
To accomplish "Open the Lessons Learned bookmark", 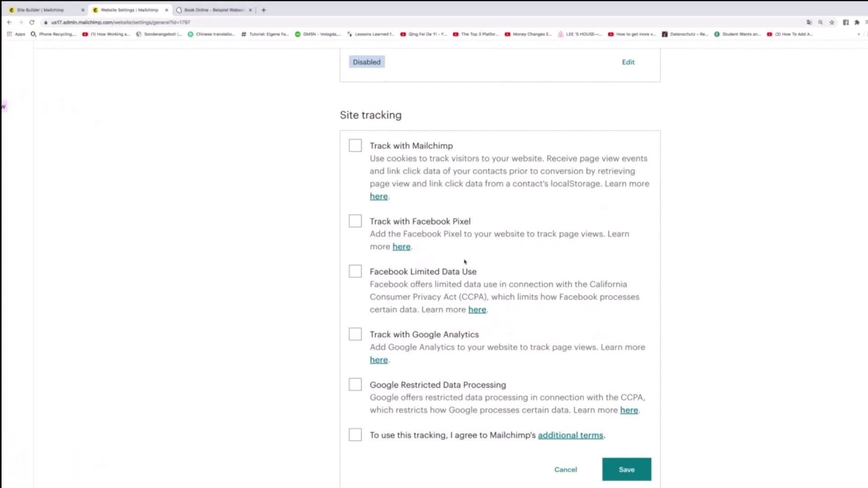I will pos(370,34).
